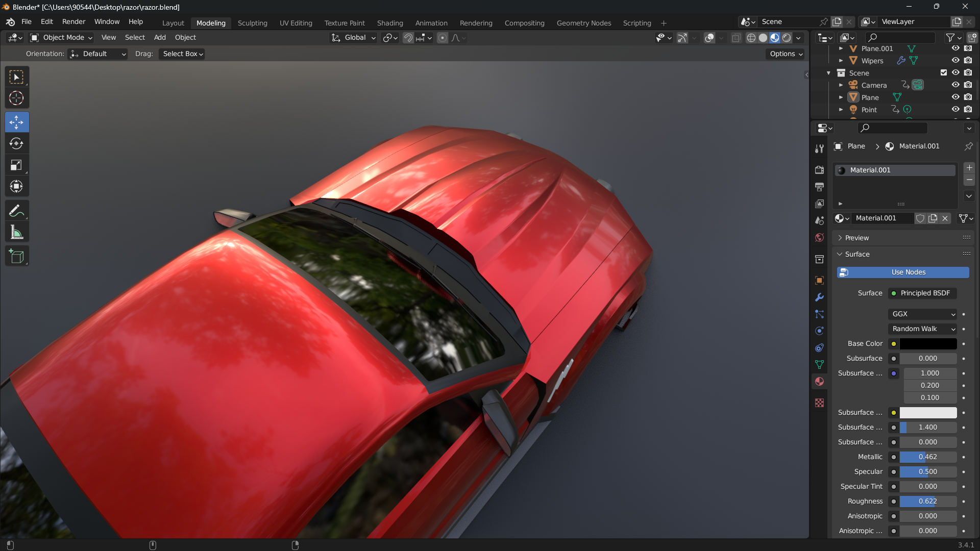Viewport: 980px width, 551px height.
Task: Open the Modifier properties wrench tab
Action: [x=819, y=297]
